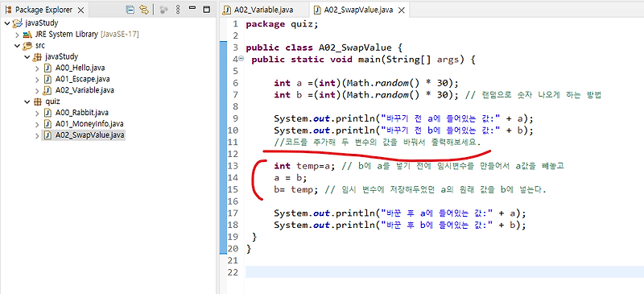Toggle the Link with Editor icon

point(143,10)
